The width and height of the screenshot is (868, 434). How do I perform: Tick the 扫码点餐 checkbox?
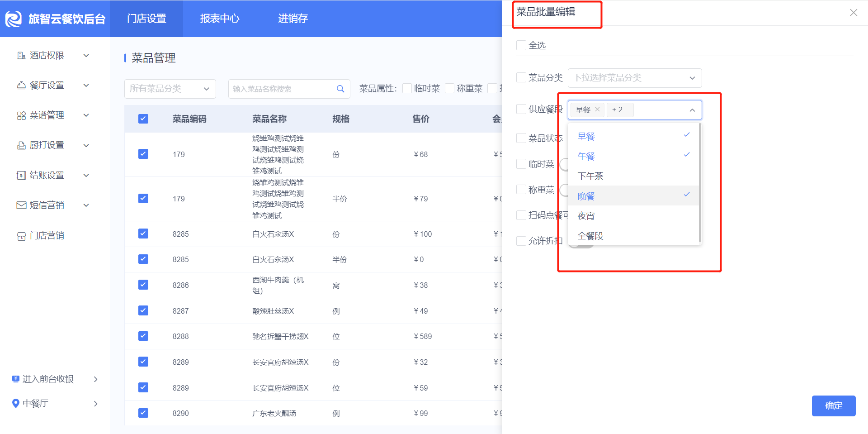point(521,215)
